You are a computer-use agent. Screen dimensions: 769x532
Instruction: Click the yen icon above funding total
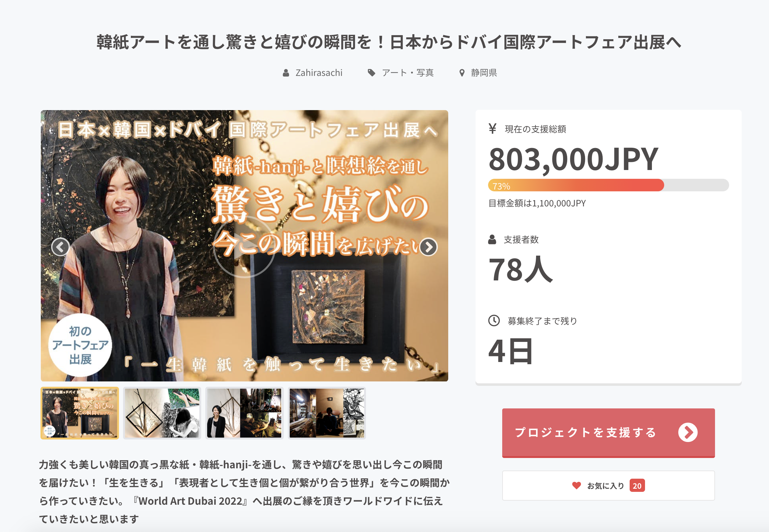click(x=492, y=129)
